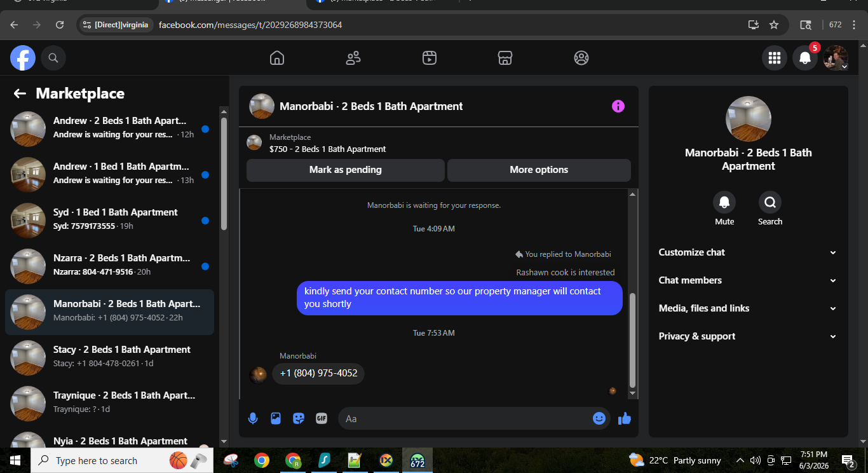The height and width of the screenshot is (473, 868).
Task: Choose a sticker from the sticker icon
Action: [x=299, y=418]
